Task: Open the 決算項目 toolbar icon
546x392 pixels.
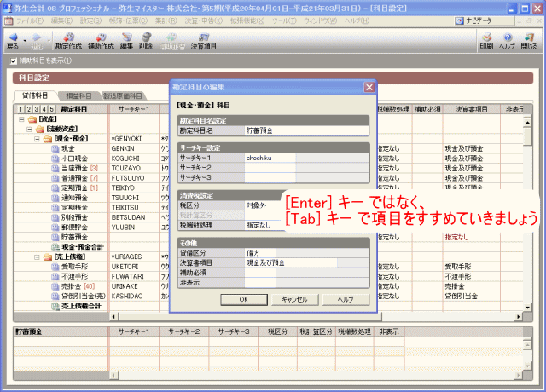Action: click(x=203, y=39)
